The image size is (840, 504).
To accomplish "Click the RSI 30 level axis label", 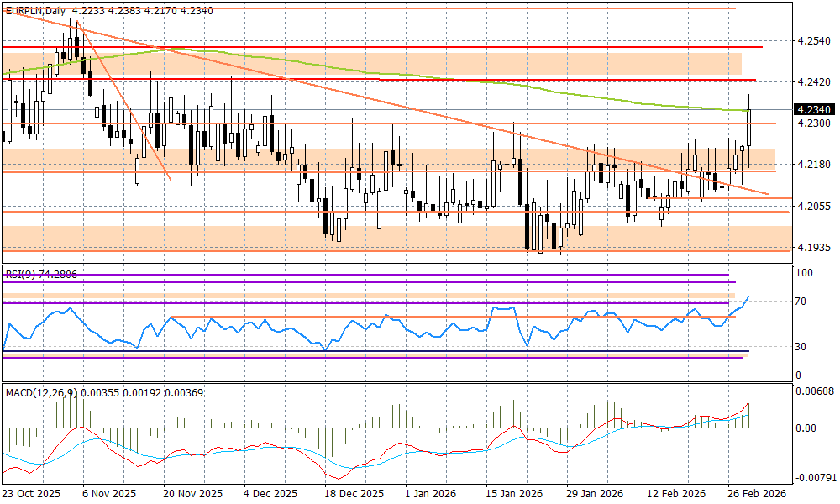I will pyautogui.click(x=802, y=346).
